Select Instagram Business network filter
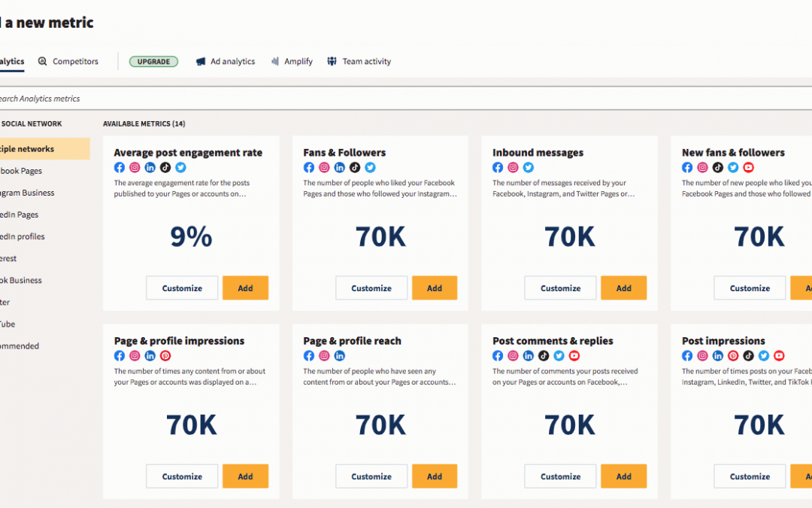The image size is (812, 508). pos(27,193)
